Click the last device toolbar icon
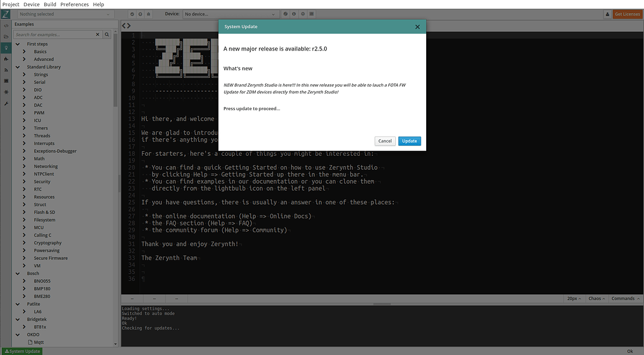Viewport: 644px width, 355px height. coord(312,14)
